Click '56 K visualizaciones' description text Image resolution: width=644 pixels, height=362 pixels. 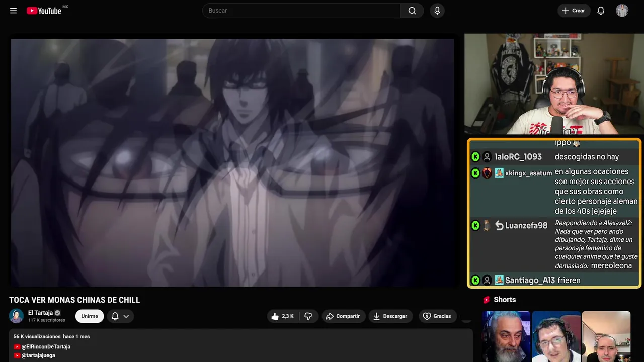37,336
